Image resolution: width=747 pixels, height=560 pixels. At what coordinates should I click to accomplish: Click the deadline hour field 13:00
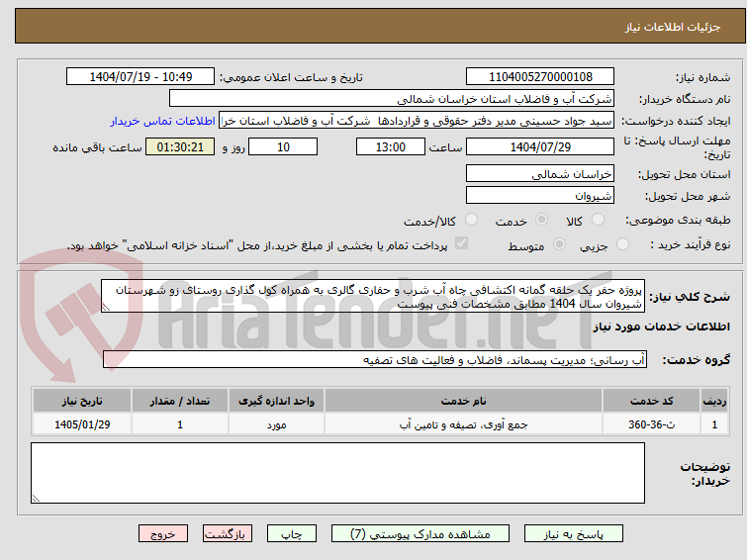[x=391, y=146]
